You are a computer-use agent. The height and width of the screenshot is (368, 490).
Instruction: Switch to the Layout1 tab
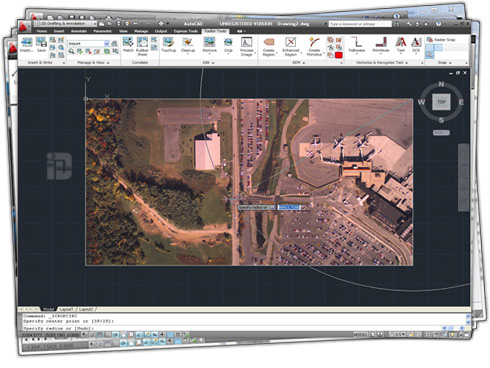coord(66,309)
